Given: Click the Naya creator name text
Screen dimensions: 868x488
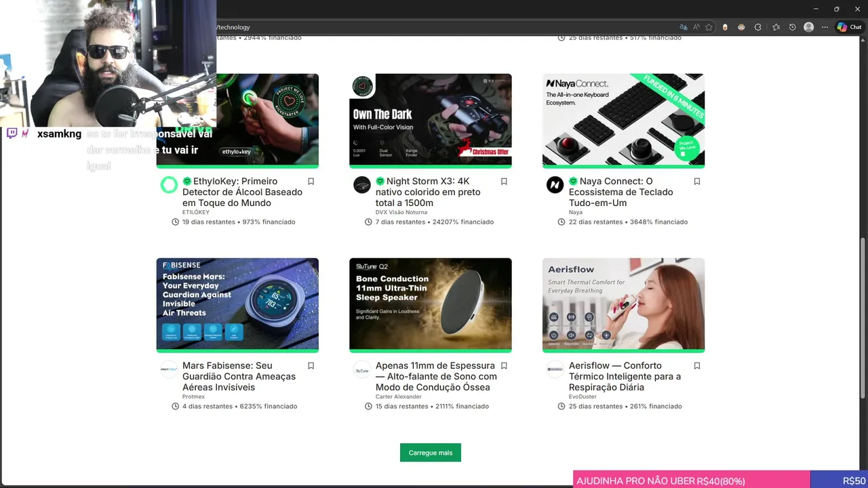Looking at the screenshot, I should [576, 212].
